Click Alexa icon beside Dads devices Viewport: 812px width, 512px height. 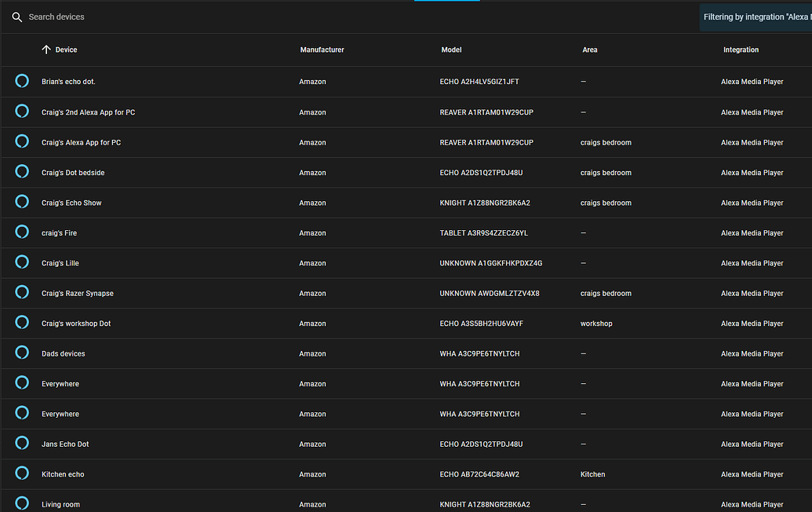22,353
